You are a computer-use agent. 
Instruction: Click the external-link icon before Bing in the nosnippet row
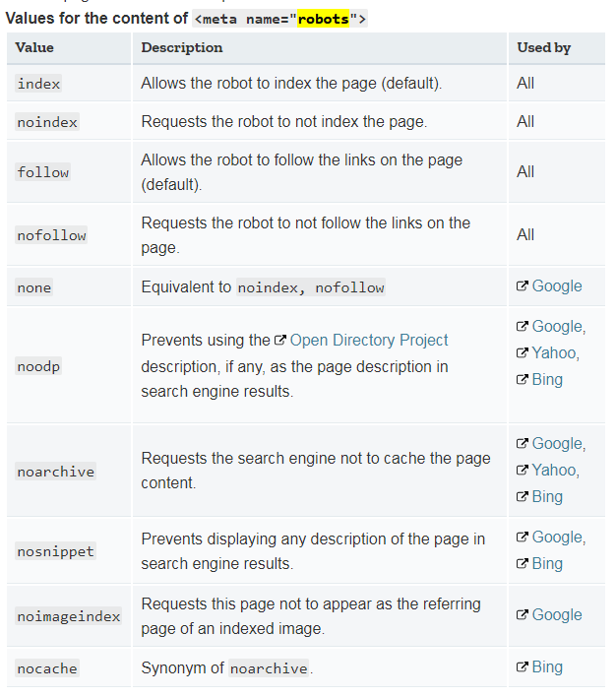click(x=523, y=564)
